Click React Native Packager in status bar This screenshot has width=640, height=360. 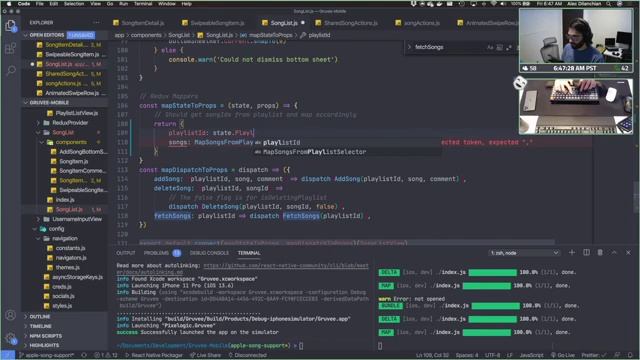pyautogui.click(x=153, y=355)
